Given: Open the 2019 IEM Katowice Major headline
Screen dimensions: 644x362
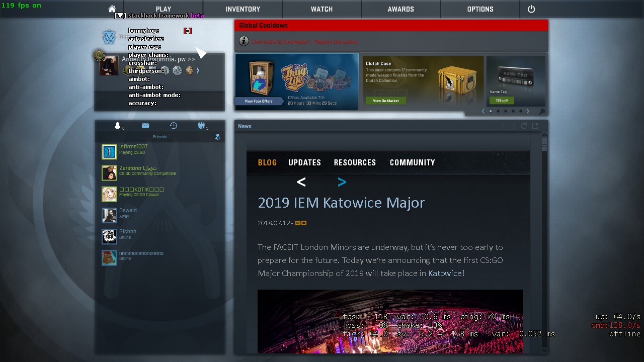Looking at the screenshot, I should tap(341, 203).
